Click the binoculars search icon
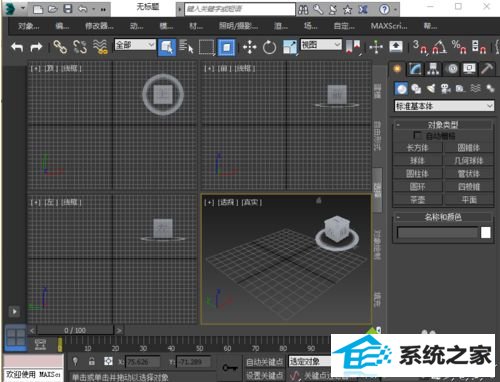 pos(303,9)
